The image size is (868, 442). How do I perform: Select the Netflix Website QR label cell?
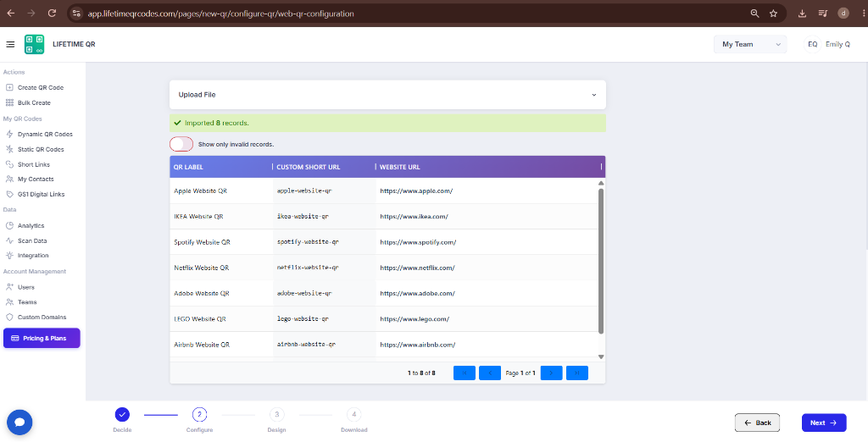tap(221, 268)
